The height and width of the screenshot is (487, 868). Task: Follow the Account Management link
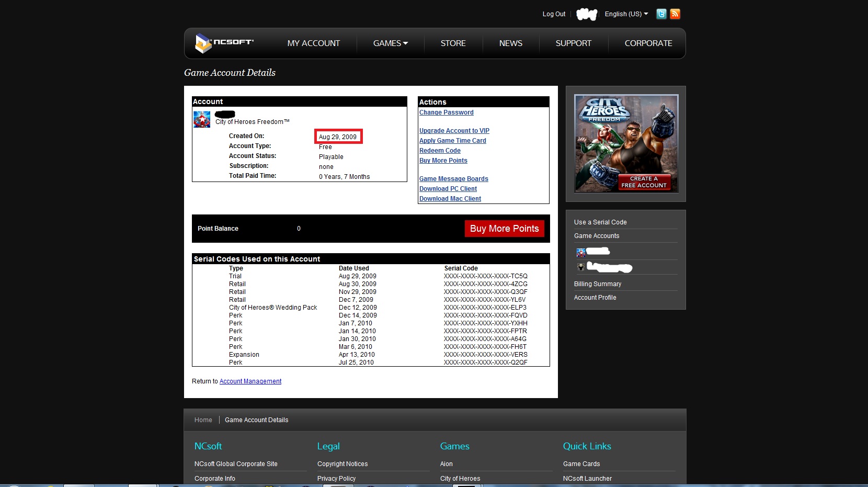tap(250, 381)
